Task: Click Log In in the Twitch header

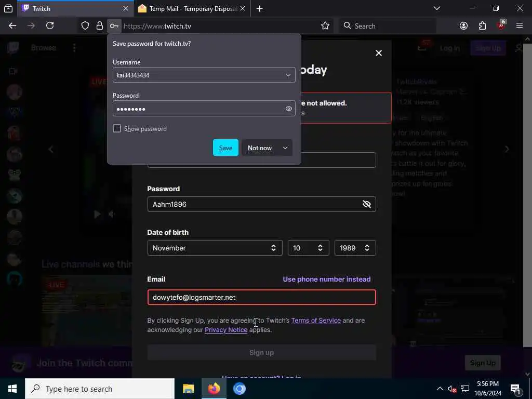Action: 450,48
